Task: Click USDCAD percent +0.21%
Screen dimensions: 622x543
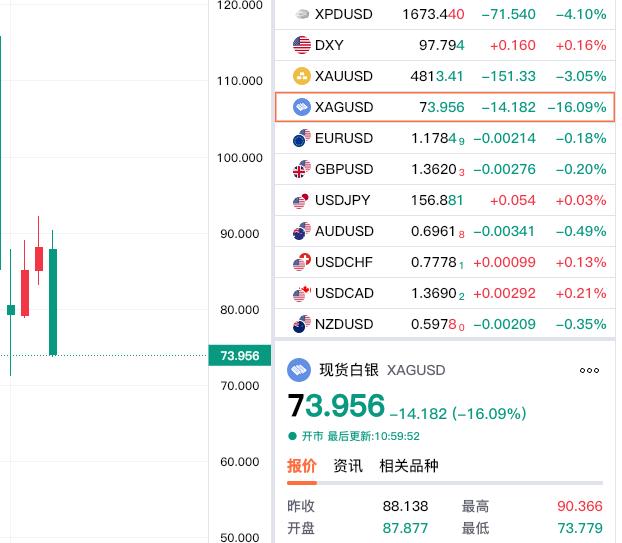Action: tap(581, 293)
